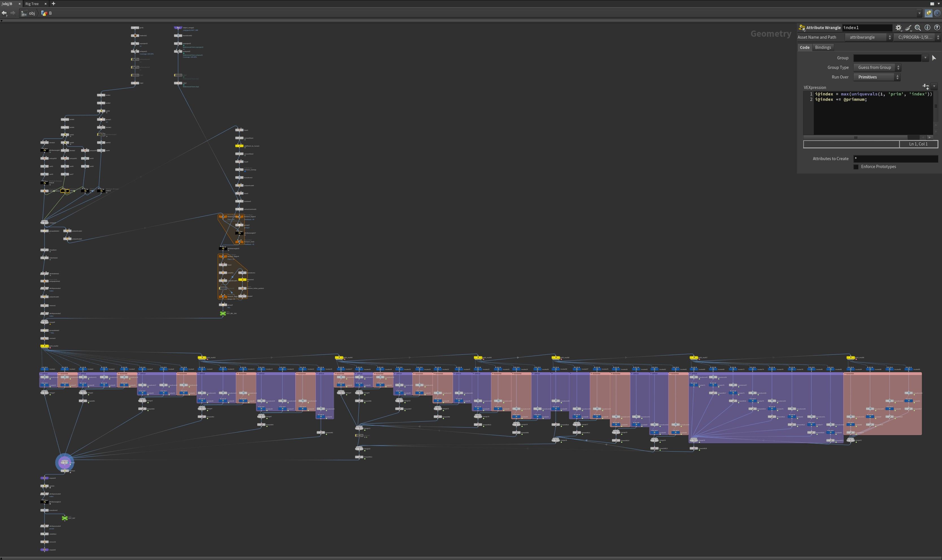This screenshot has height=560, width=942.
Task: Select the object_merge2 node at top
Action: pyautogui.click(x=178, y=28)
